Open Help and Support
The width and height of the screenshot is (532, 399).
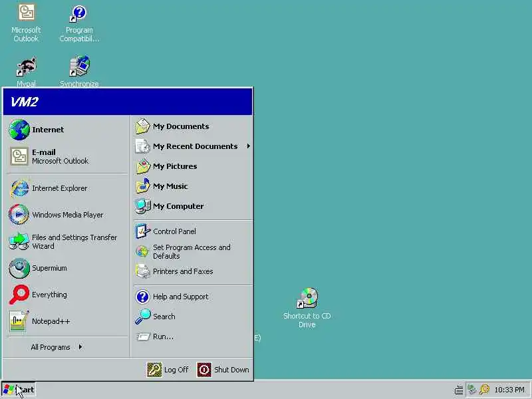click(193, 297)
